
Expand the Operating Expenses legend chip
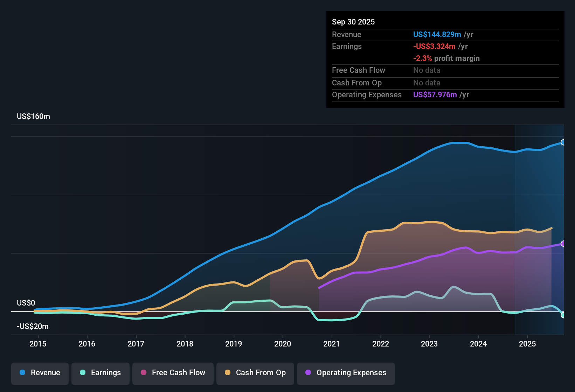click(346, 373)
